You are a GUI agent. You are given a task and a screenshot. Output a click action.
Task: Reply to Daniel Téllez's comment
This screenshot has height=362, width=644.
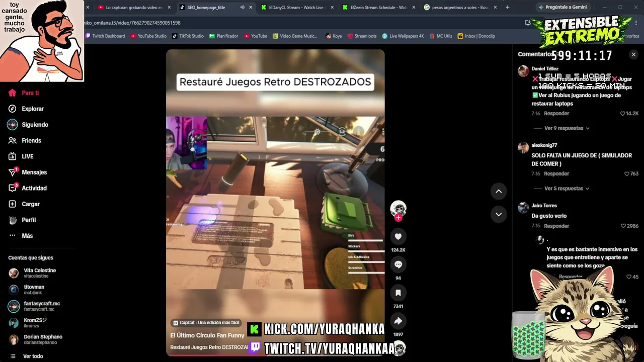click(556, 114)
